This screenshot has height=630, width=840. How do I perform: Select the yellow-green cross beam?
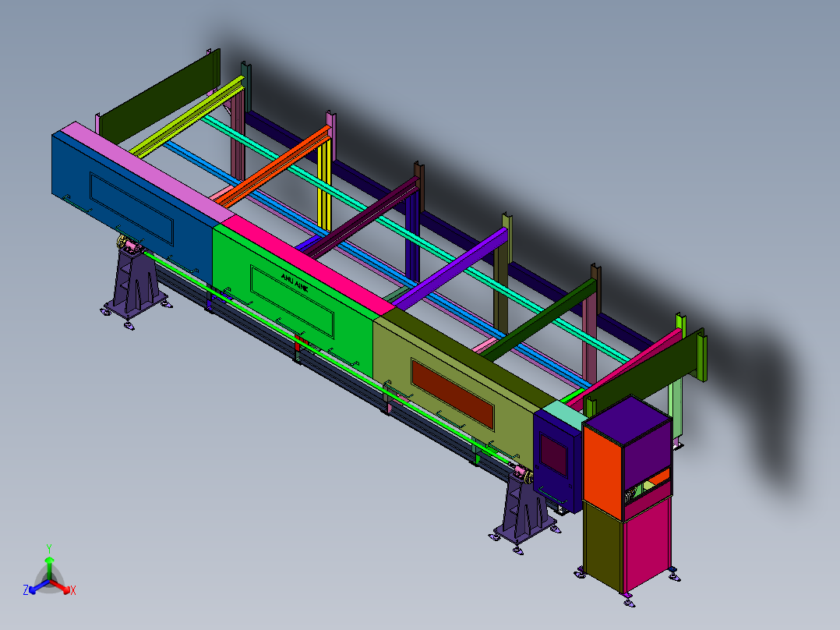[x=188, y=116]
